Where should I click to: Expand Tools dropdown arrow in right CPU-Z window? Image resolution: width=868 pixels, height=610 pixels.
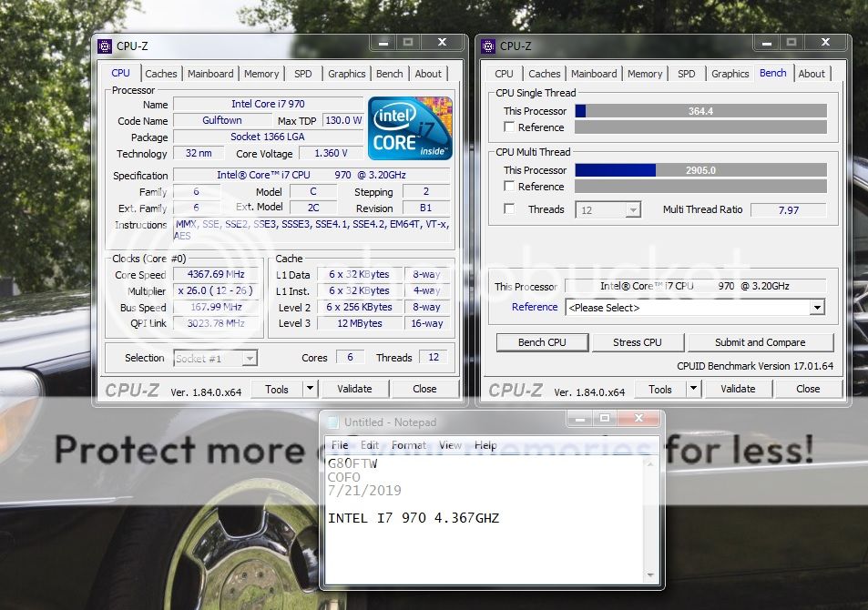click(693, 389)
